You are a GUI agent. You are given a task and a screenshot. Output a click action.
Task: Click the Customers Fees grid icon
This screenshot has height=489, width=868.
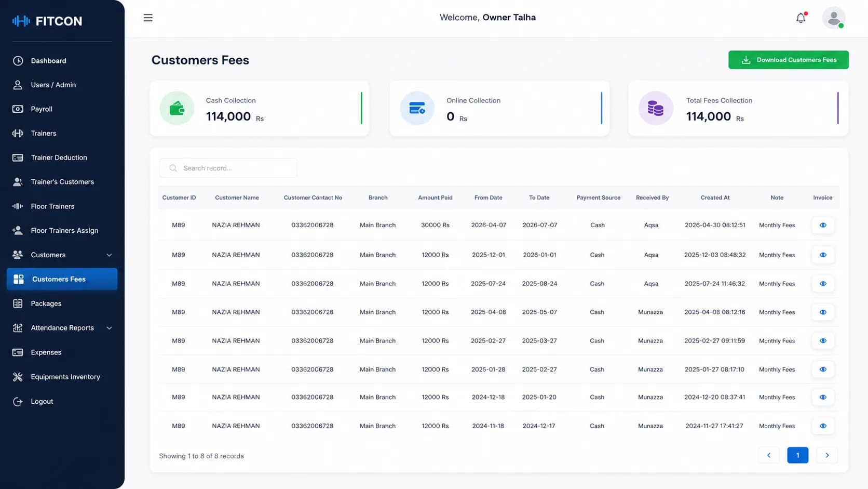pyautogui.click(x=19, y=279)
